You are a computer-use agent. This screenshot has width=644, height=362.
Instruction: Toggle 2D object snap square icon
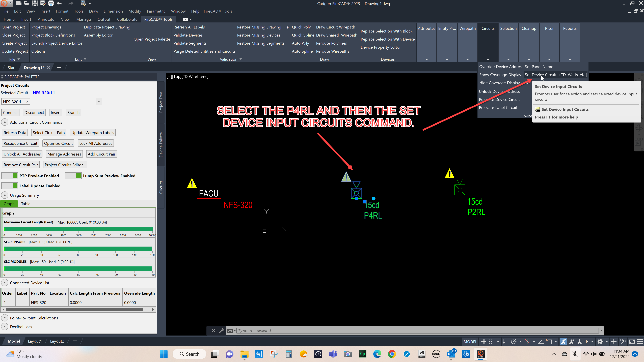click(549, 342)
